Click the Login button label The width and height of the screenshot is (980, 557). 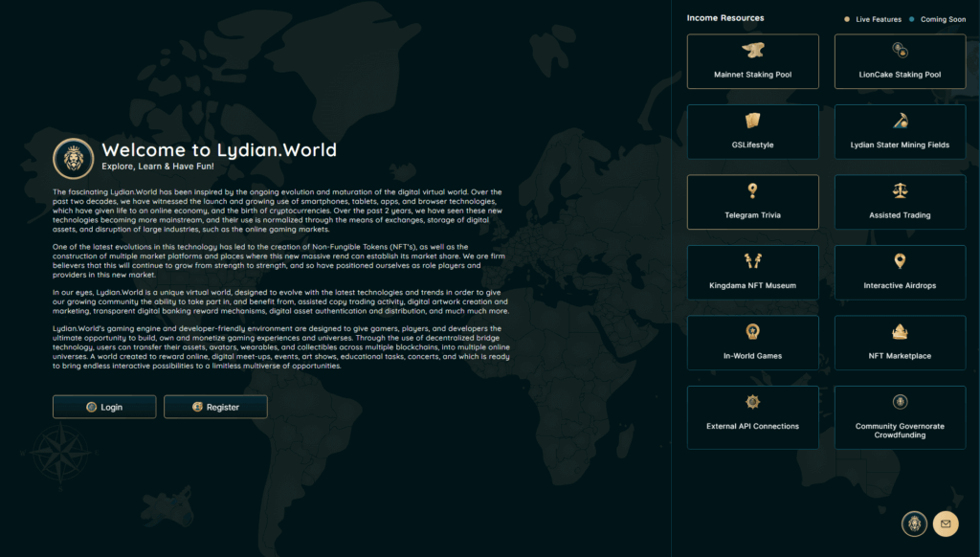pos(111,408)
